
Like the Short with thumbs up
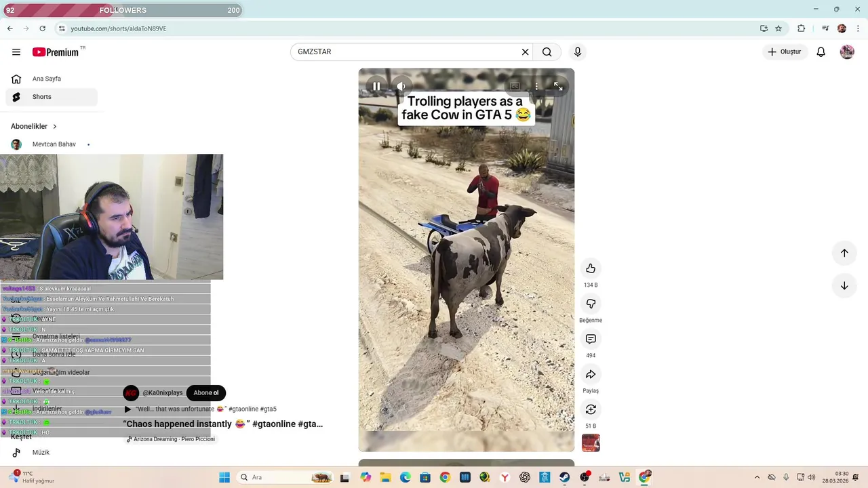tap(591, 268)
